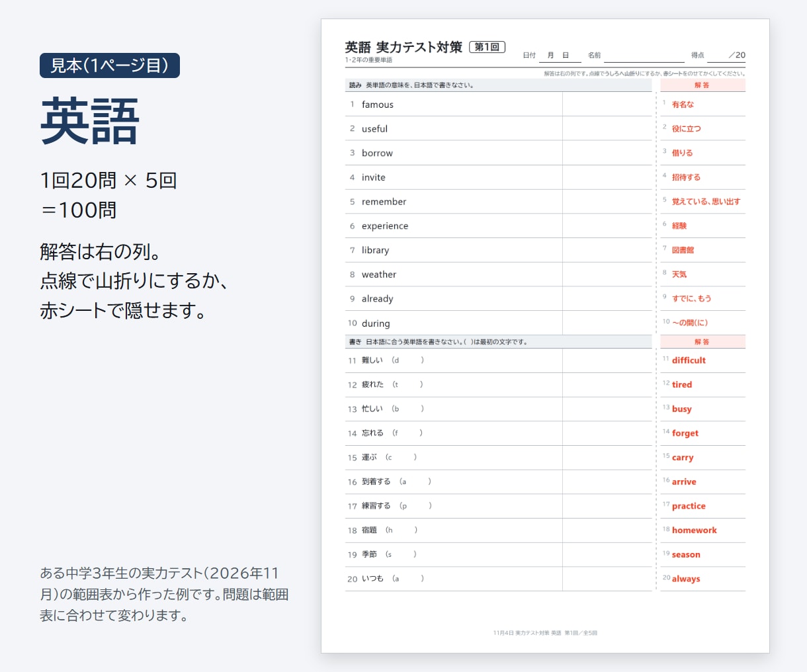Click the line 解答は右の列。
The height and width of the screenshot is (672, 807).
[x=101, y=252]
